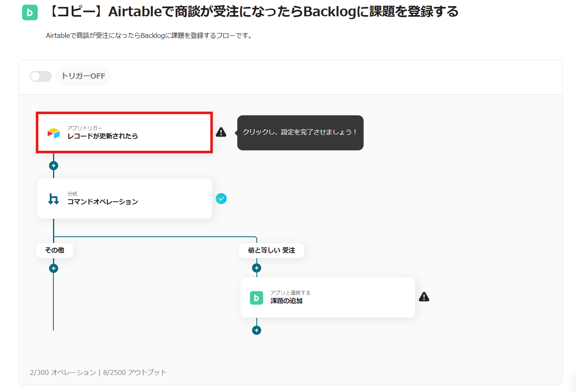Click the flow description text under the title
Image resolution: width=576 pixels, height=392 pixels.
click(x=150, y=36)
